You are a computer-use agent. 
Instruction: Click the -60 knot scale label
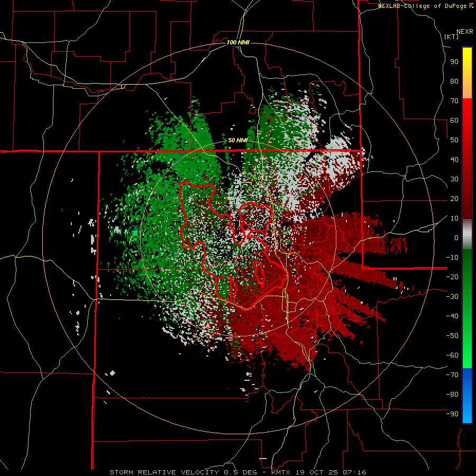coord(453,355)
